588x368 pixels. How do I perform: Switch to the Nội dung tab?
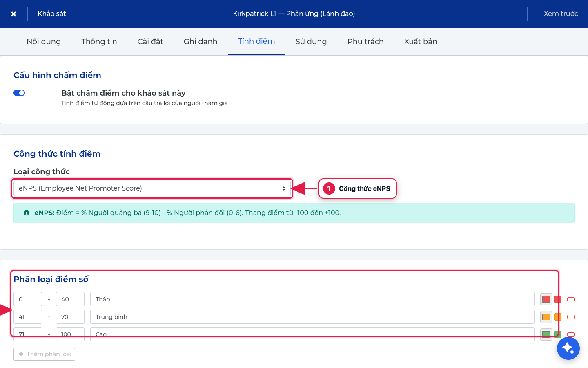click(44, 41)
